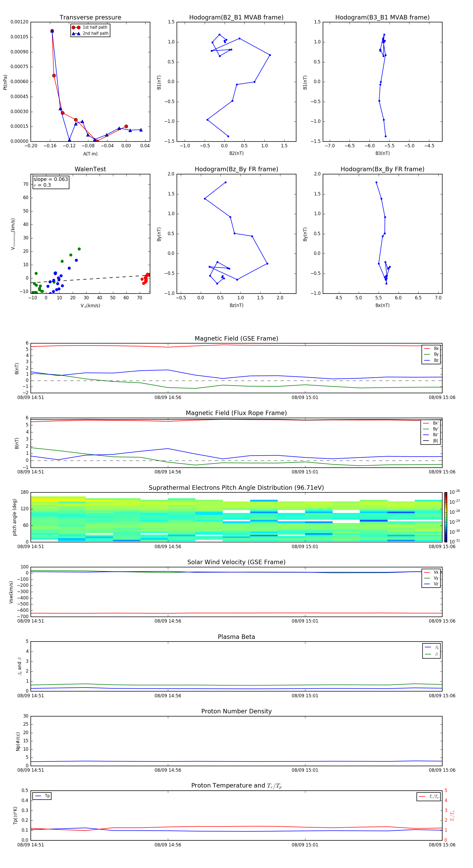Click the 'Proton Temperature and Te/Tp' title

(236, 786)
